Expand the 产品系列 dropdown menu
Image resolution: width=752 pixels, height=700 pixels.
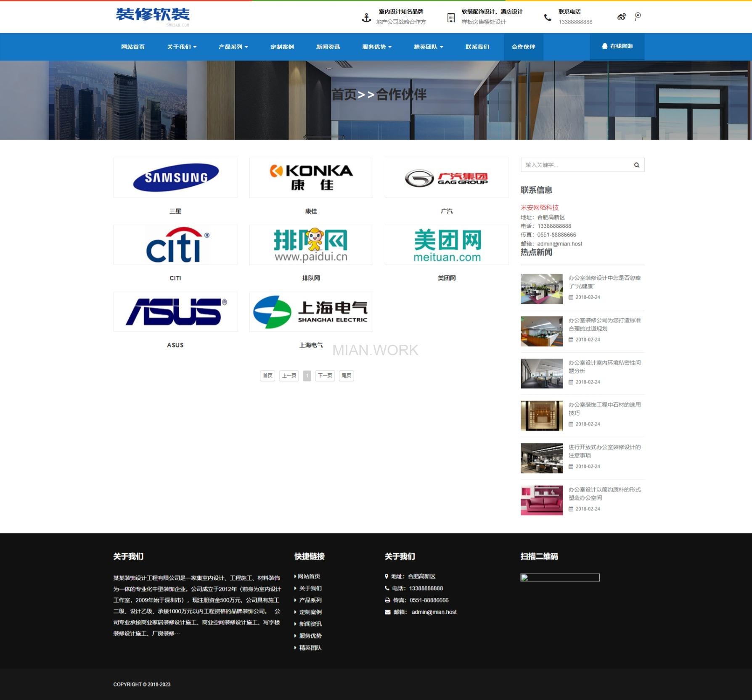coord(233,47)
